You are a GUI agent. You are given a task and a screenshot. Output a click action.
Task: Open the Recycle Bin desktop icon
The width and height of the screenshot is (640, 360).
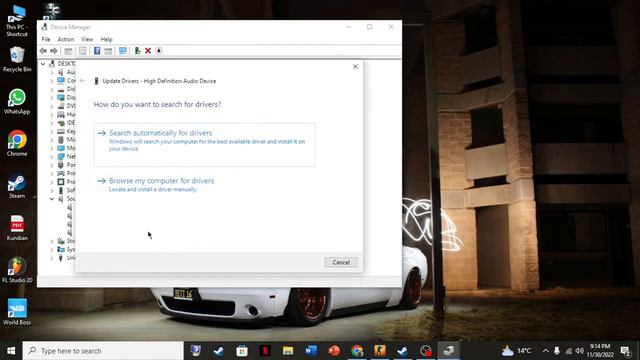pos(17,60)
